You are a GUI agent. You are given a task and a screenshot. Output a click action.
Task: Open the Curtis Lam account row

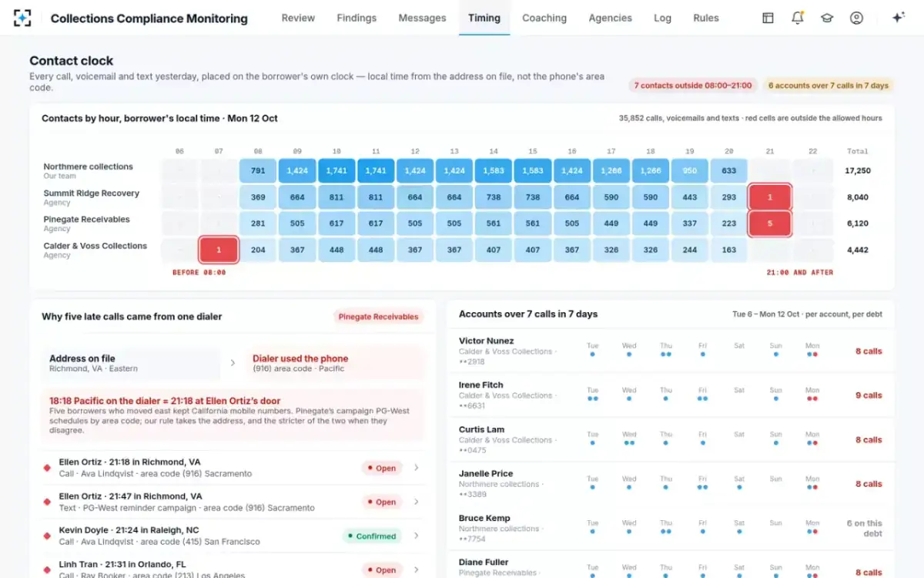point(671,440)
